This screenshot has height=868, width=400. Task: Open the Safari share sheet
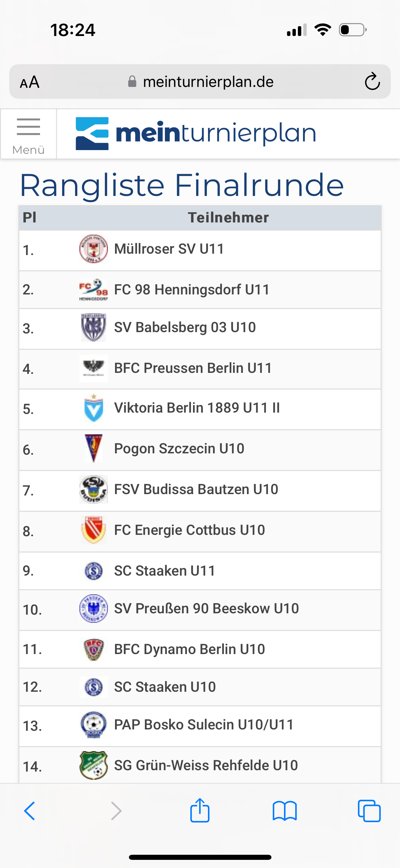(200, 810)
